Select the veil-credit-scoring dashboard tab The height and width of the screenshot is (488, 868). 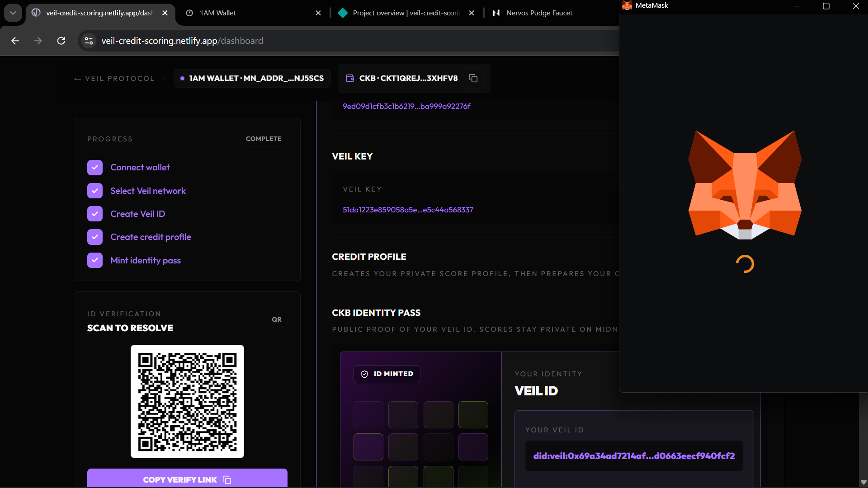tap(99, 13)
